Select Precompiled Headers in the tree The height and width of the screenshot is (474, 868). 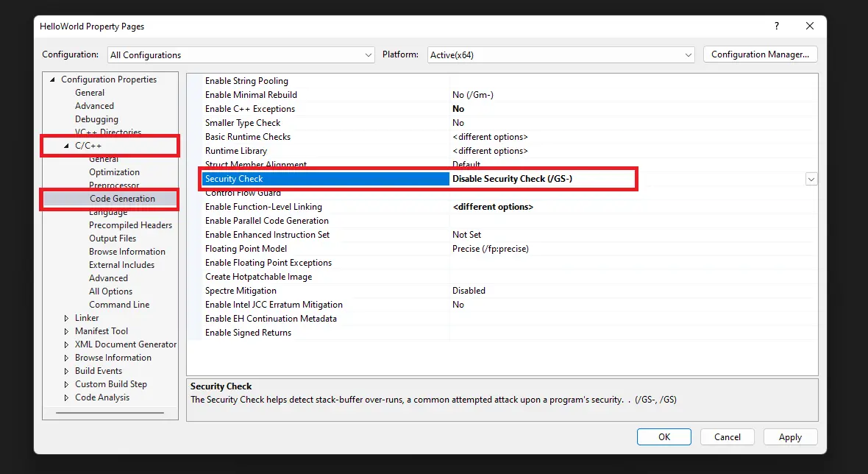coord(131,225)
